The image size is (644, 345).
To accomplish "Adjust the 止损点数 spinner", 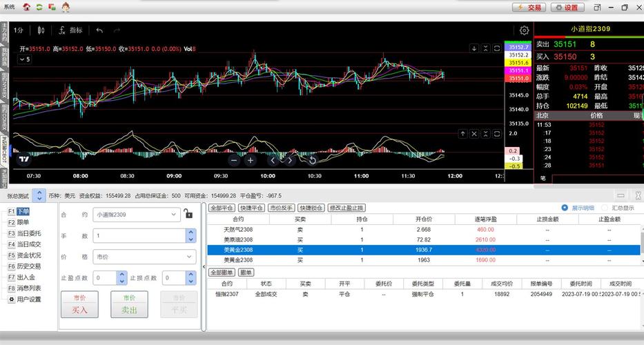I will 191,278.
